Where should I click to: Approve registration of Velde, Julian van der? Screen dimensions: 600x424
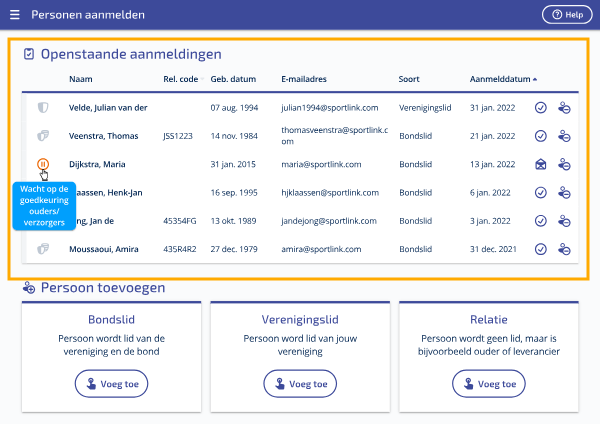pos(540,108)
